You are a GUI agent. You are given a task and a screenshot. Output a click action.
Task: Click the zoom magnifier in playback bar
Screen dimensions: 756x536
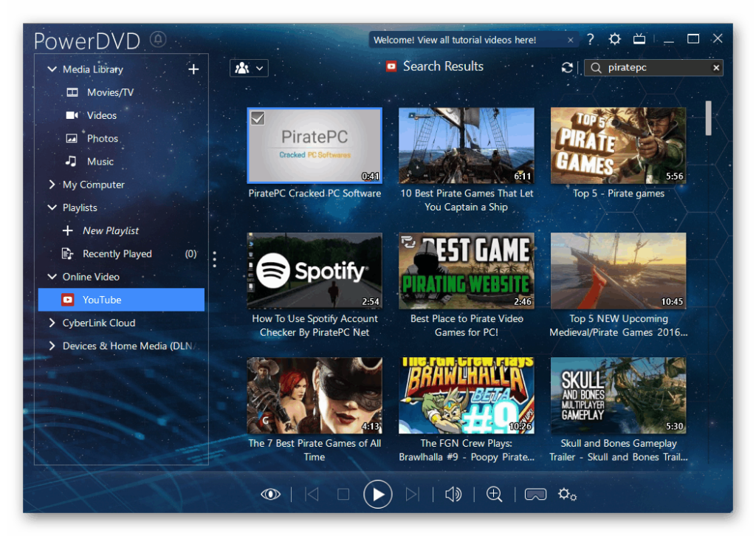point(494,494)
